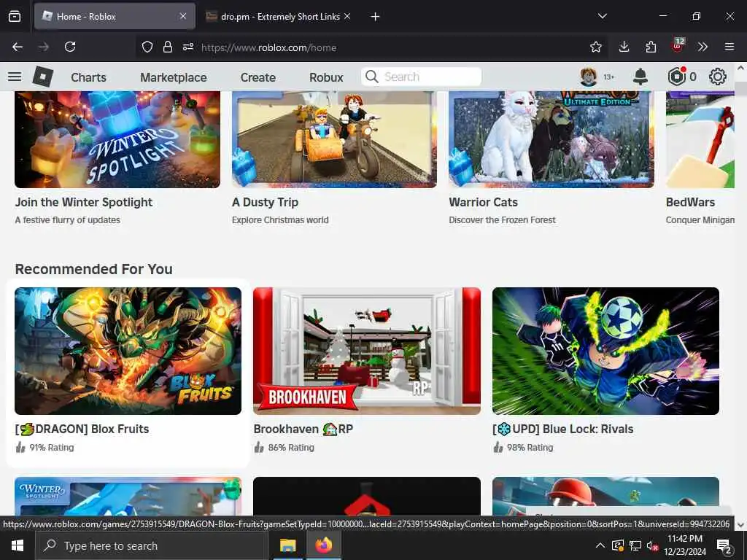Focus the Roblox Search field

coord(421,77)
